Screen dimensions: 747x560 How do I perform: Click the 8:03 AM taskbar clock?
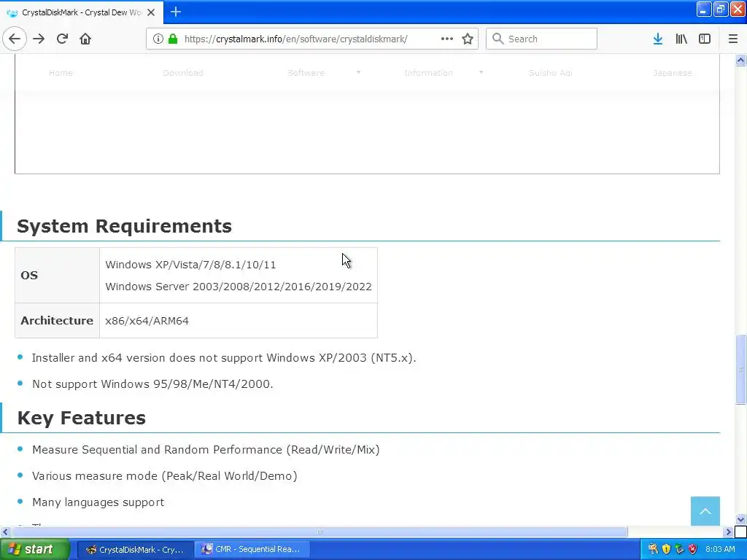click(x=720, y=549)
